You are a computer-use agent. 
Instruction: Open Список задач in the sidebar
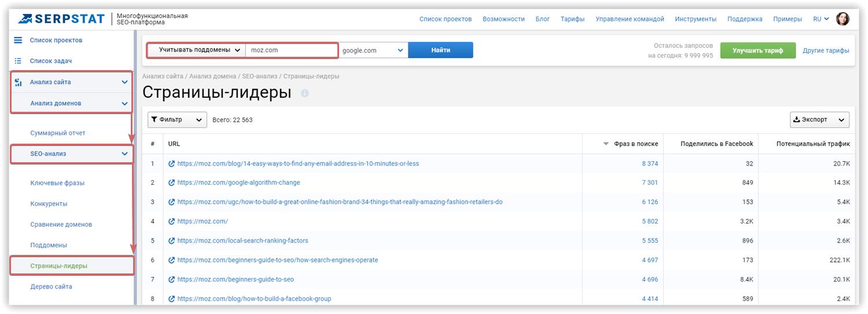(x=51, y=61)
